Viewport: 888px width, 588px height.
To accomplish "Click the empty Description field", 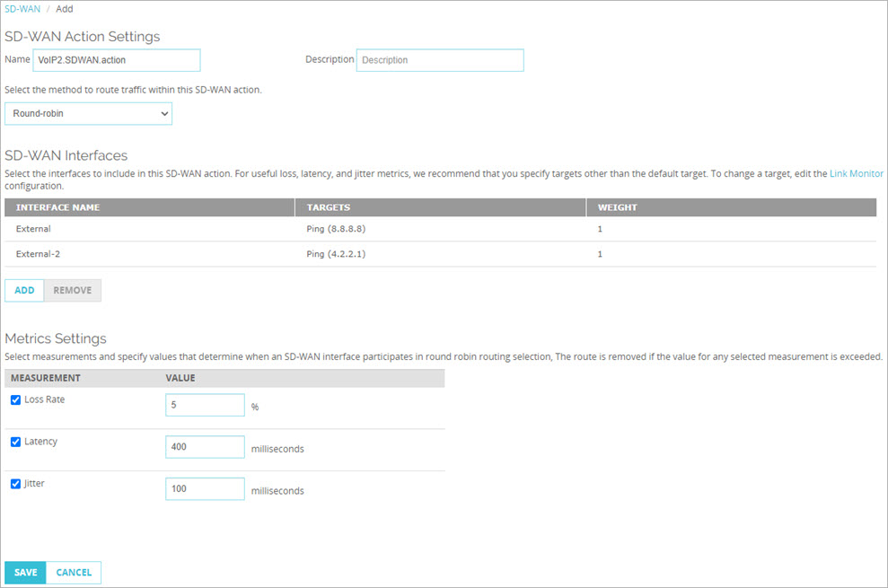I will click(440, 59).
